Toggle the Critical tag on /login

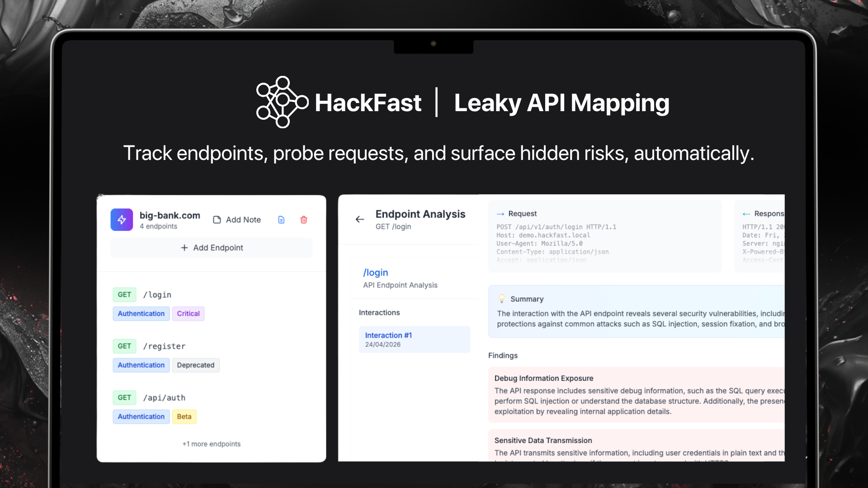(188, 313)
